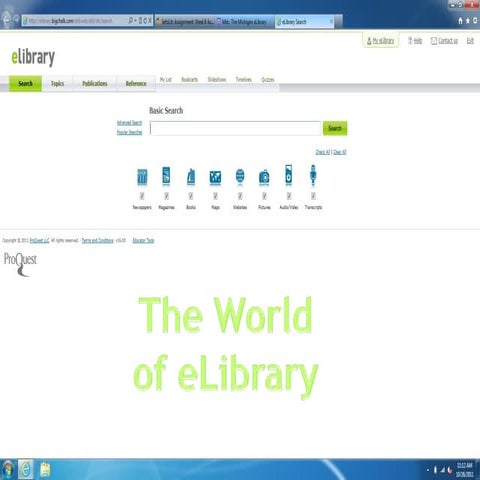Close the eLibrary Search browser tab
Screen dimensions: 480x480
[x=331, y=21]
